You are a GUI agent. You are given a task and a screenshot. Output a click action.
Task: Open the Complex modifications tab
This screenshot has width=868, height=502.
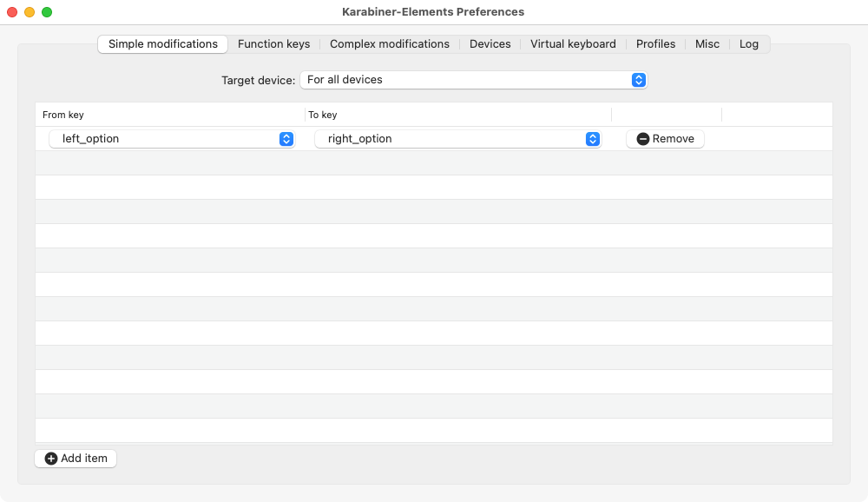390,43
